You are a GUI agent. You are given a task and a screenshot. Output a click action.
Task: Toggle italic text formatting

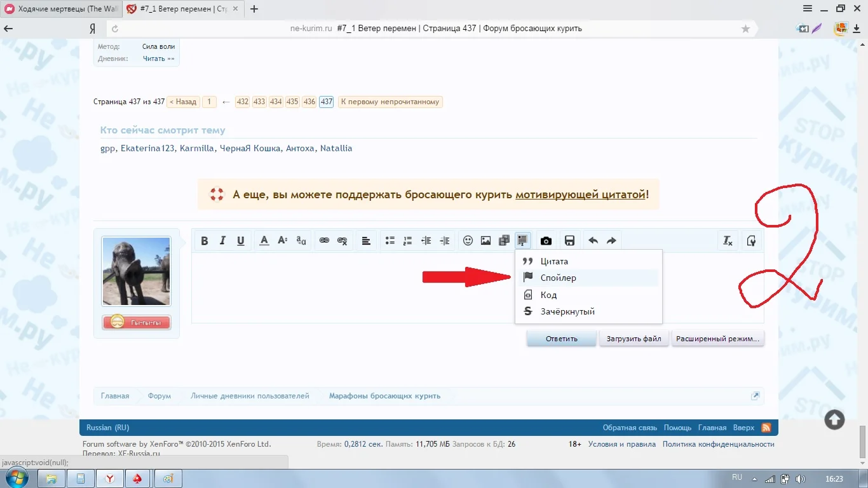[222, 241]
